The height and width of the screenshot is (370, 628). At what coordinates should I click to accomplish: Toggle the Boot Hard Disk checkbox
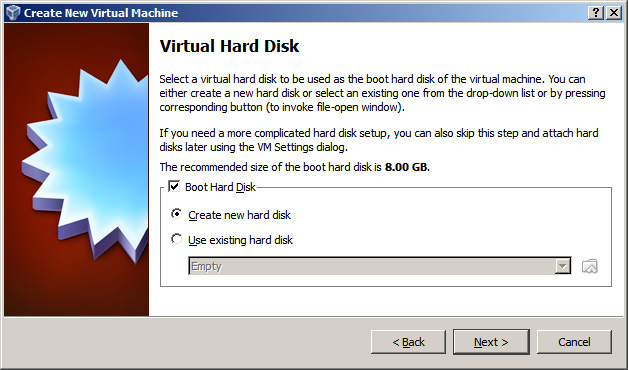[174, 186]
